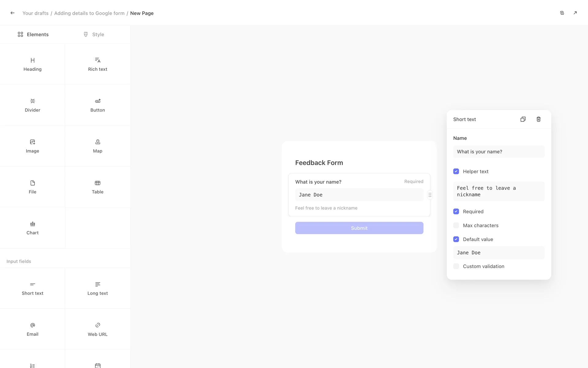Screen dimensions: 588x368
Task: Toggle the Required checkbox off
Action: pyautogui.click(x=456, y=212)
